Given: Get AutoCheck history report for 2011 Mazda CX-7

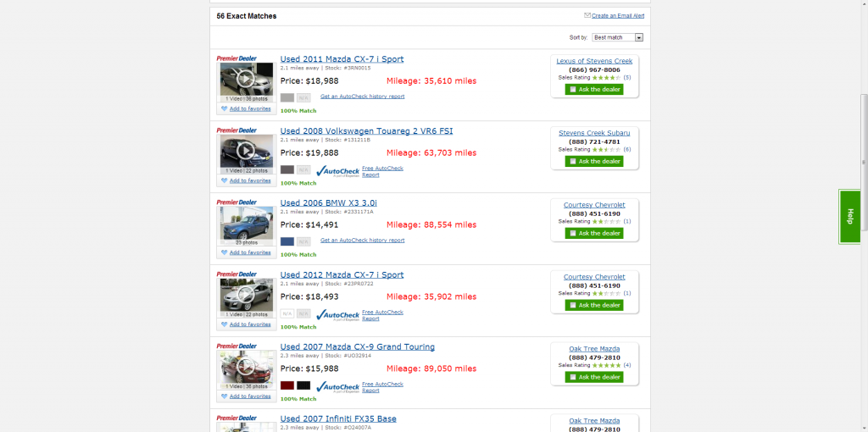Looking at the screenshot, I should [x=362, y=97].
